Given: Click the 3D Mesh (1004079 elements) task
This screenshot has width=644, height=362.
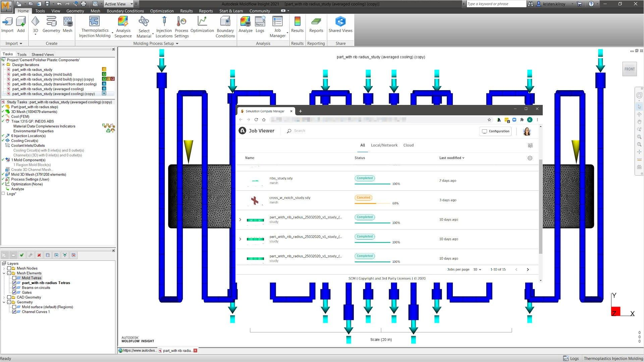Looking at the screenshot, I should (x=34, y=112).
